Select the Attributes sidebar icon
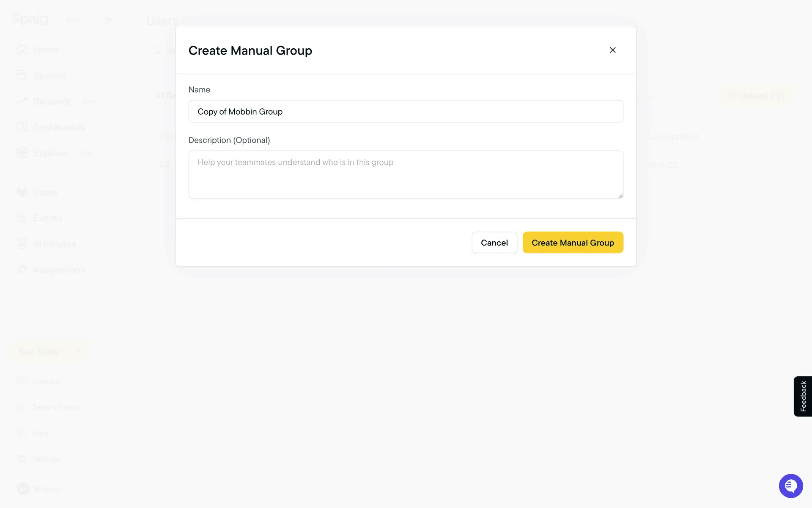 coord(22,244)
